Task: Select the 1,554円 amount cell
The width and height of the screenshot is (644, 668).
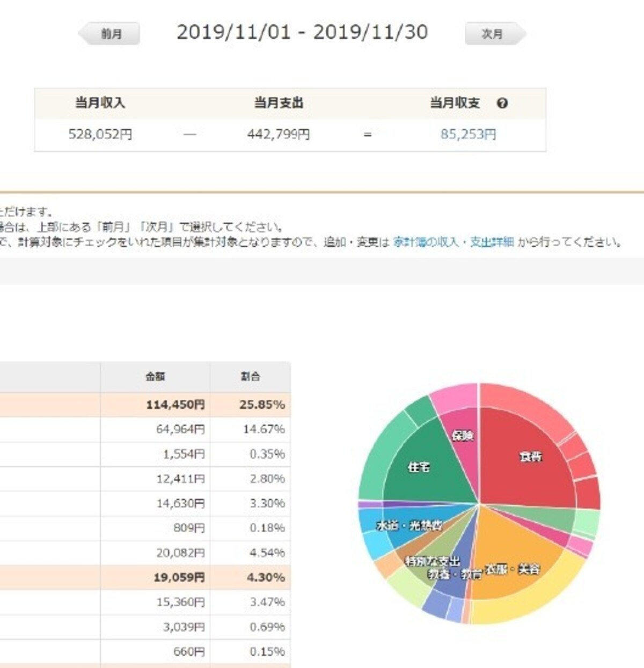Action: click(x=155, y=454)
